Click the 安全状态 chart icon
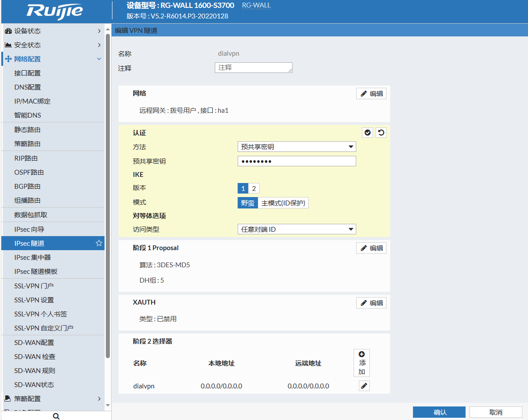The height and width of the screenshot is (420, 528). coord(8,45)
